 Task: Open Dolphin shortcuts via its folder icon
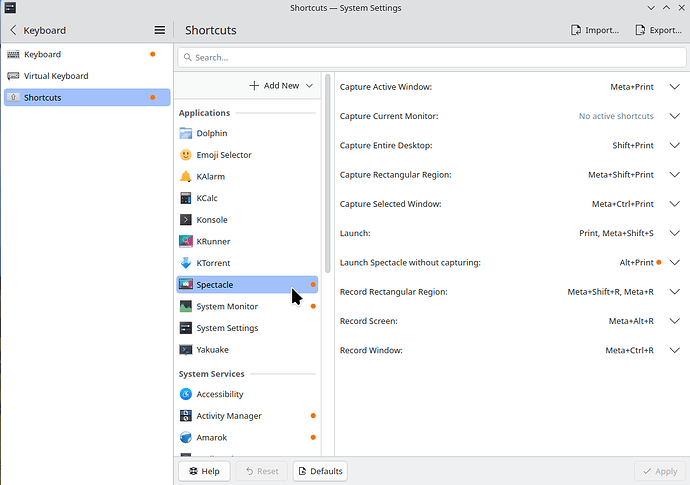pos(186,133)
